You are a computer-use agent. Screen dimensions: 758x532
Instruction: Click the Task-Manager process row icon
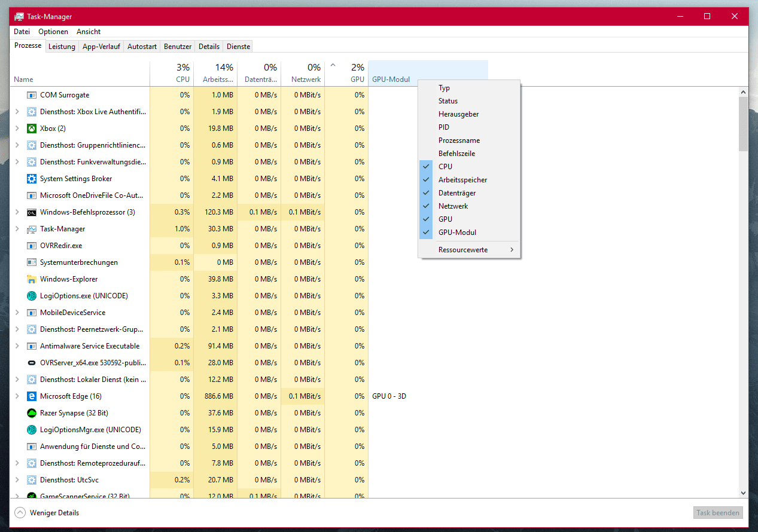click(x=32, y=229)
